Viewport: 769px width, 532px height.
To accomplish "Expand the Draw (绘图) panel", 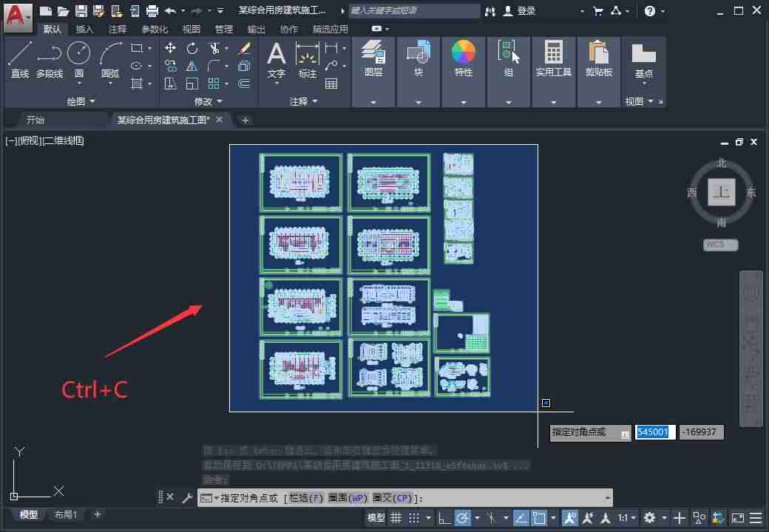I will (x=81, y=101).
